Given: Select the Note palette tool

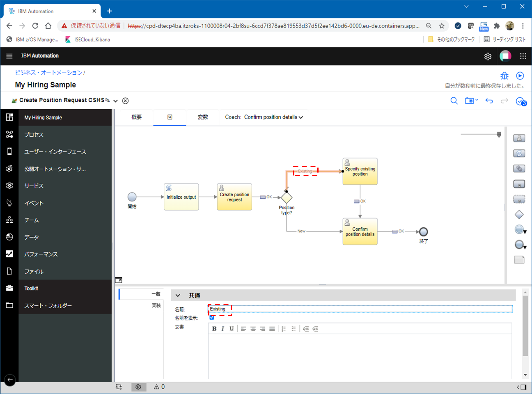Looking at the screenshot, I should click(519, 260).
